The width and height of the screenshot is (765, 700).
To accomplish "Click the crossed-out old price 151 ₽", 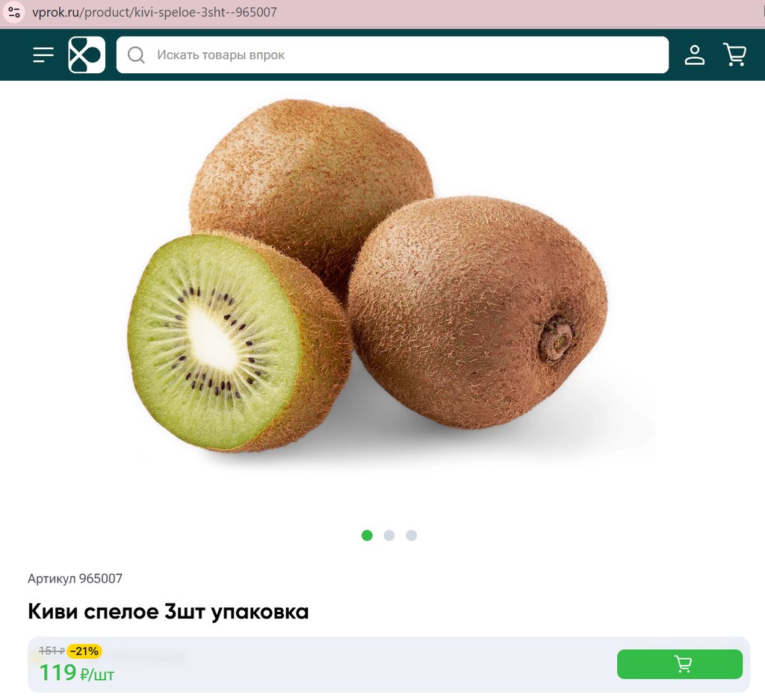I will pyautogui.click(x=52, y=651).
